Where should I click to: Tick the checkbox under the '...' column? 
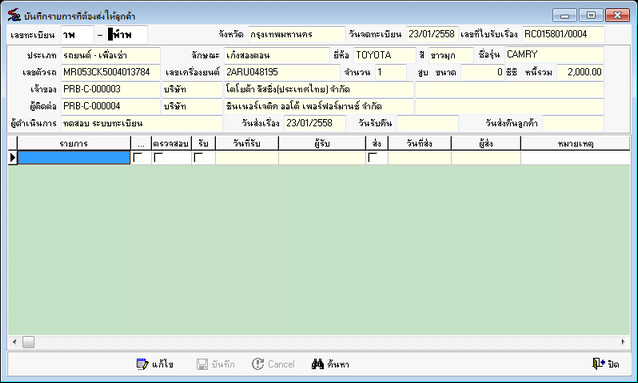point(138,157)
